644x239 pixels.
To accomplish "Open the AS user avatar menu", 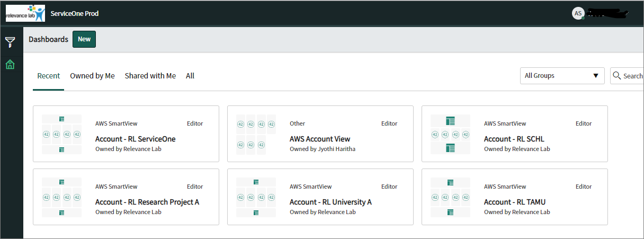I will coord(578,13).
